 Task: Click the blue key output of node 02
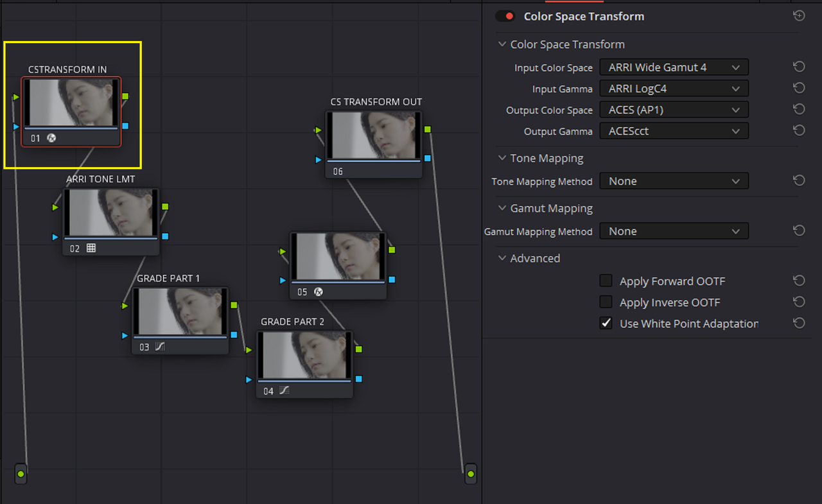pos(165,236)
